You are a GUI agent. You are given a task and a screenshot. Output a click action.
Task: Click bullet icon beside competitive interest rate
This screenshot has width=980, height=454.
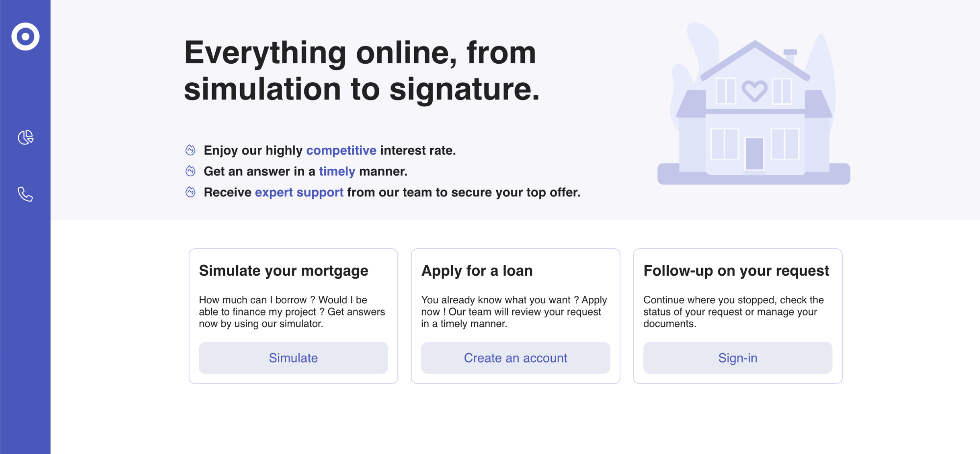tap(191, 150)
